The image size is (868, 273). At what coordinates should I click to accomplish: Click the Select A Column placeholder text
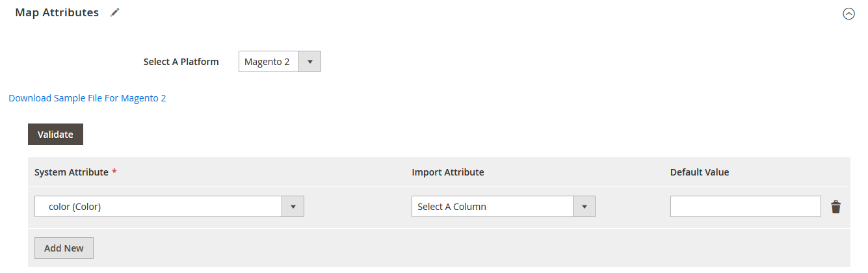click(452, 207)
